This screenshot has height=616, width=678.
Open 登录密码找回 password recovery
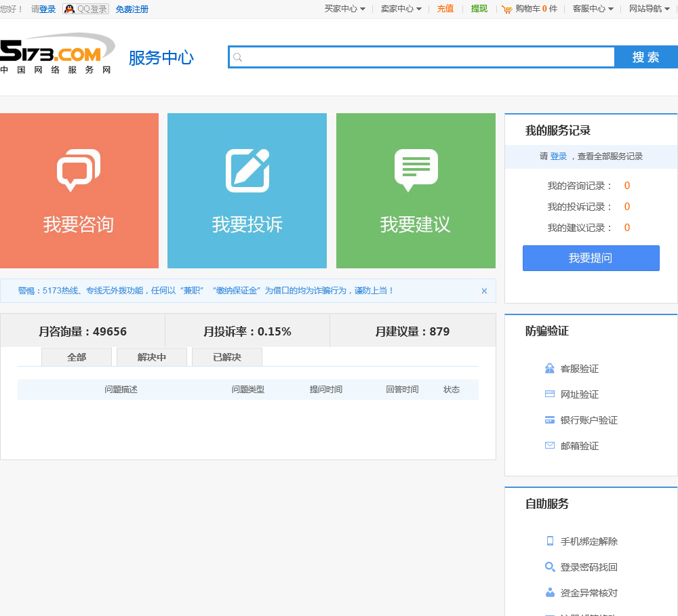point(589,567)
